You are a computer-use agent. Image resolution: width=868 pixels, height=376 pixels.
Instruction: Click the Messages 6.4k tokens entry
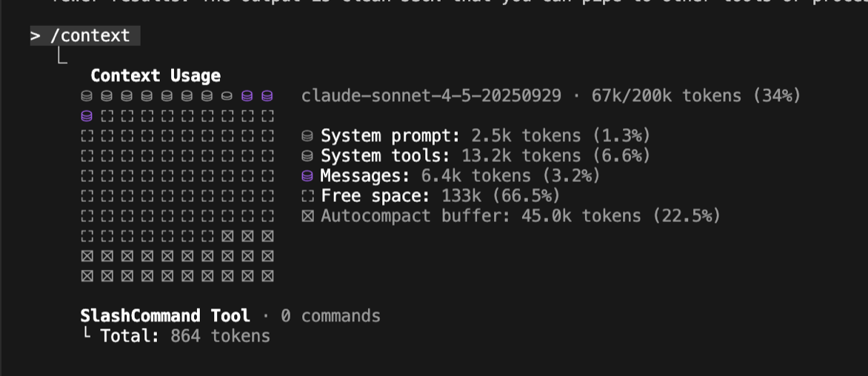[x=459, y=176]
